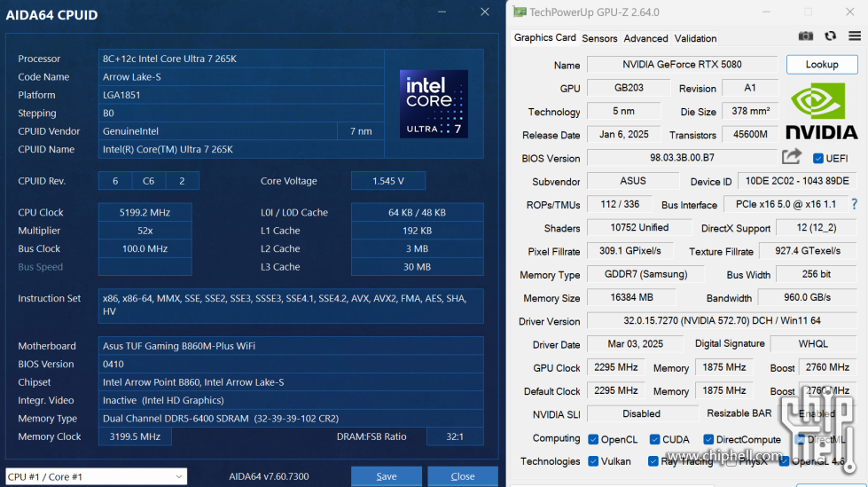Click the Driver Date value Mar 03, 2025
Image resolution: width=868 pixels, height=487 pixels.
(x=635, y=343)
